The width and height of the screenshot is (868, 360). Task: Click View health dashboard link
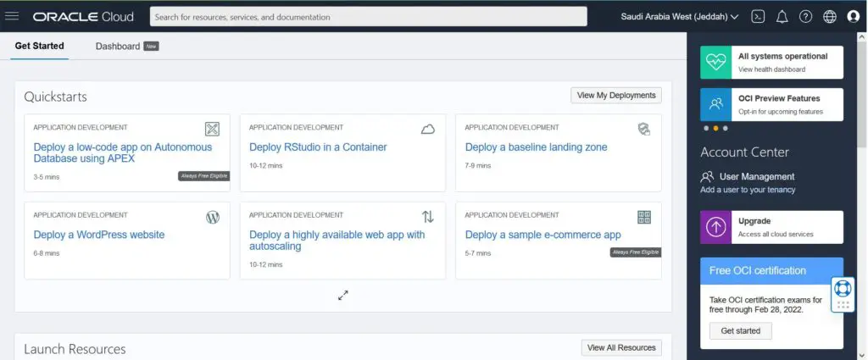coord(771,69)
